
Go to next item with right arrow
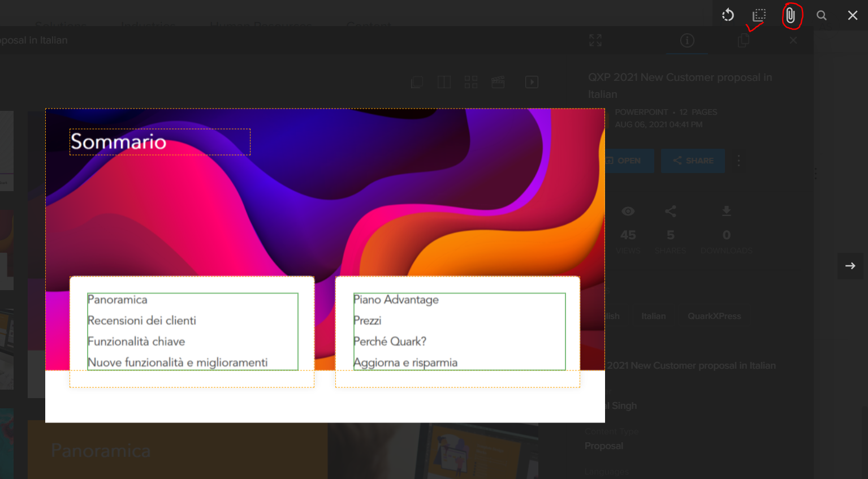pyautogui.click(x=850, y=266)
